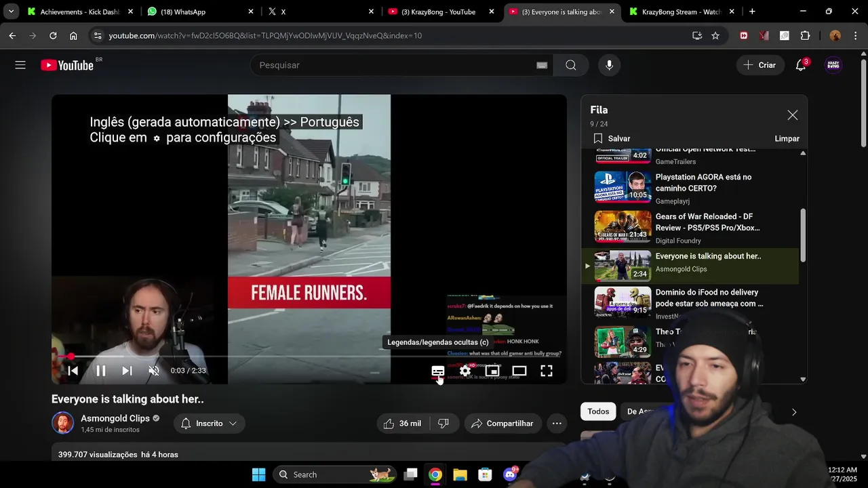
Task: Open Chrome from the taskbar
Action: click(x=435, y=474)
